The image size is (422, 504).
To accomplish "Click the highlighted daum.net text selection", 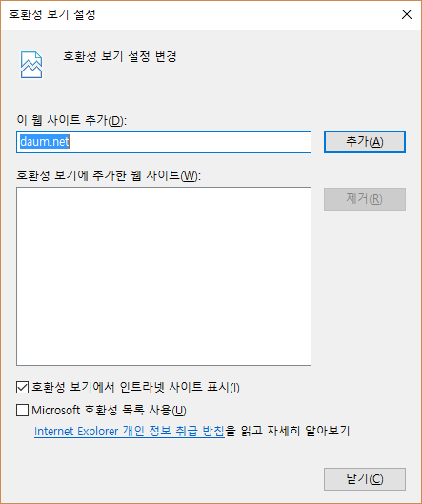I will (x=45, y=142).
